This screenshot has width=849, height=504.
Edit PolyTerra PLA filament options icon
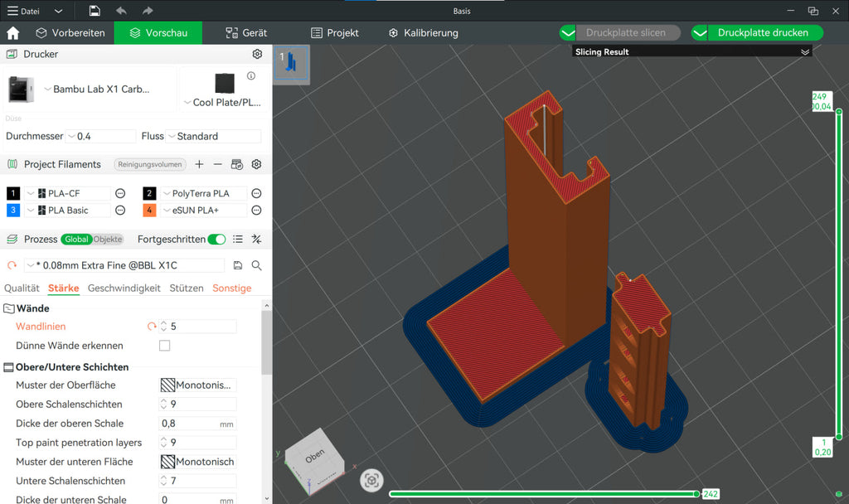click(257, 193)
